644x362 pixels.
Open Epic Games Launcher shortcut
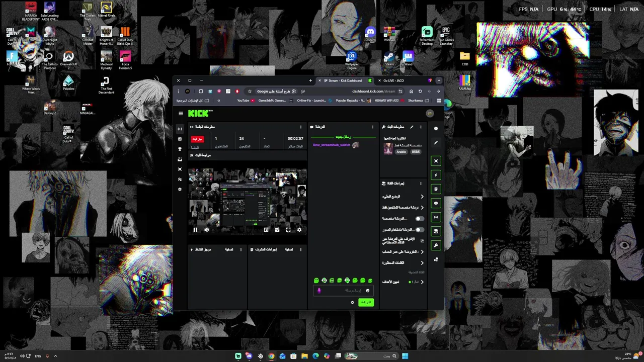(x=446, y=36)
